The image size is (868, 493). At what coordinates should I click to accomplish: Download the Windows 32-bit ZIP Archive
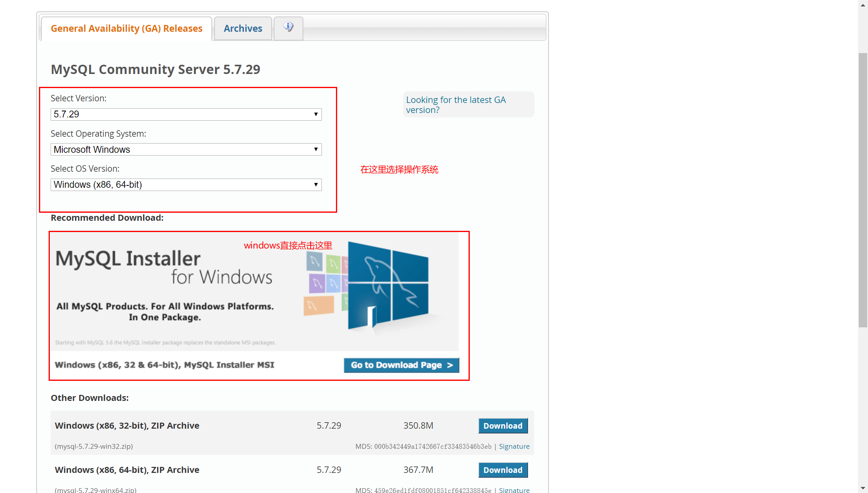point(503,426)
